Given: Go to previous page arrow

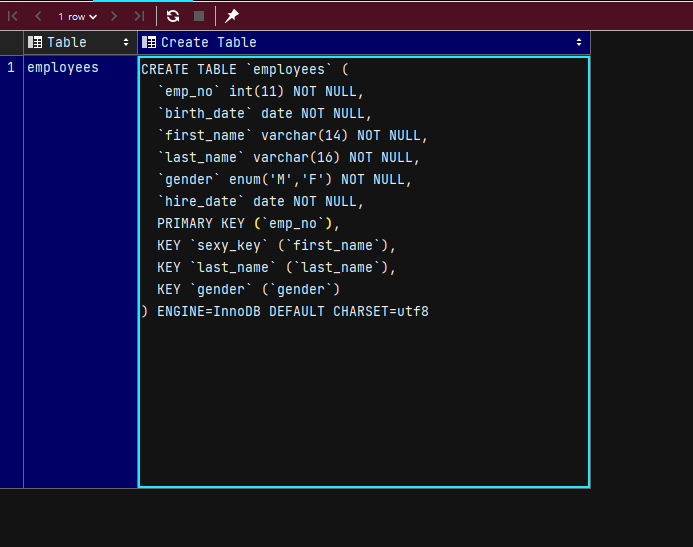Looking at the screenshot, I should tap(38, 16).
